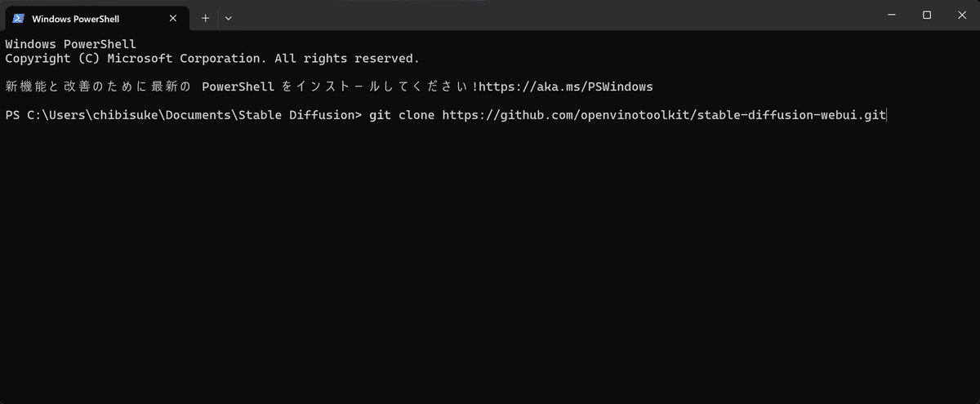Open a new tab with the plus button
Screen dimensions: 980x404
coord(205,18)
